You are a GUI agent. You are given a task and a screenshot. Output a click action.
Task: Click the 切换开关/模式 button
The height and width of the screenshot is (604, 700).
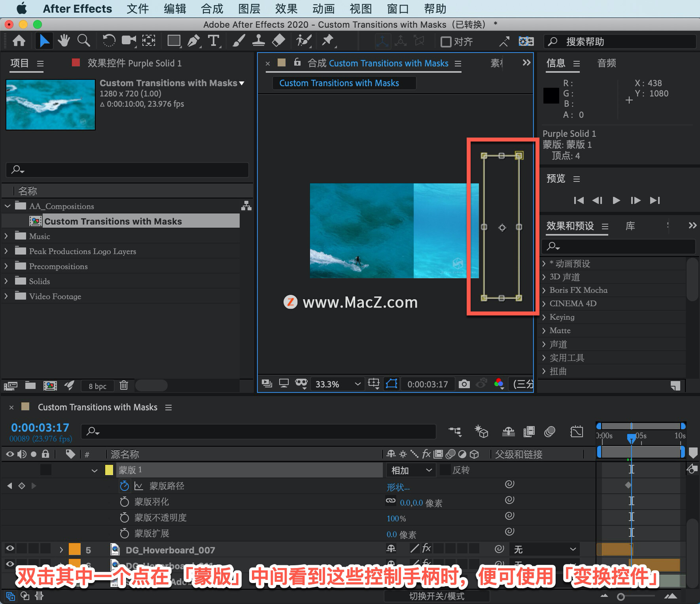coord(437,596)
